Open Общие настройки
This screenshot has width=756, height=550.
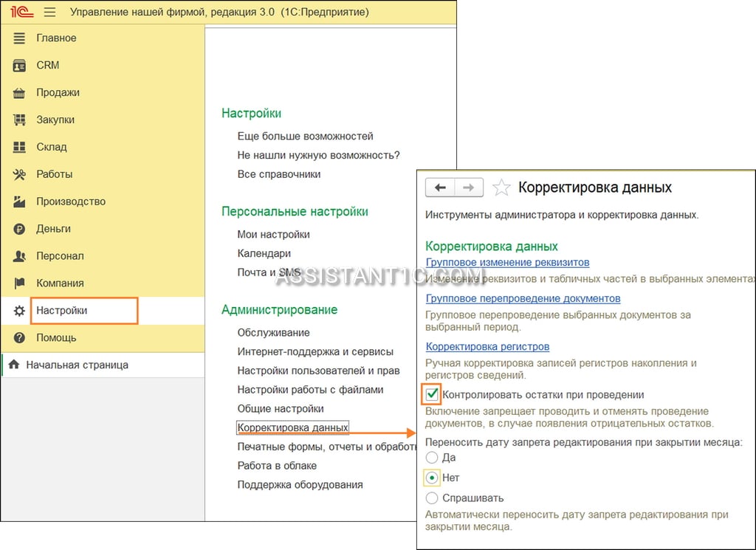click(280, 409)
